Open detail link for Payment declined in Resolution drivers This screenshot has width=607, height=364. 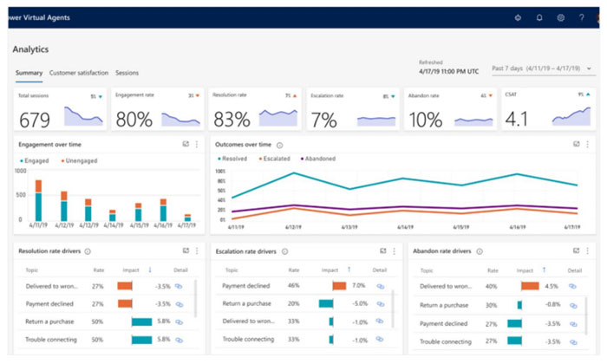click(179, 304)
